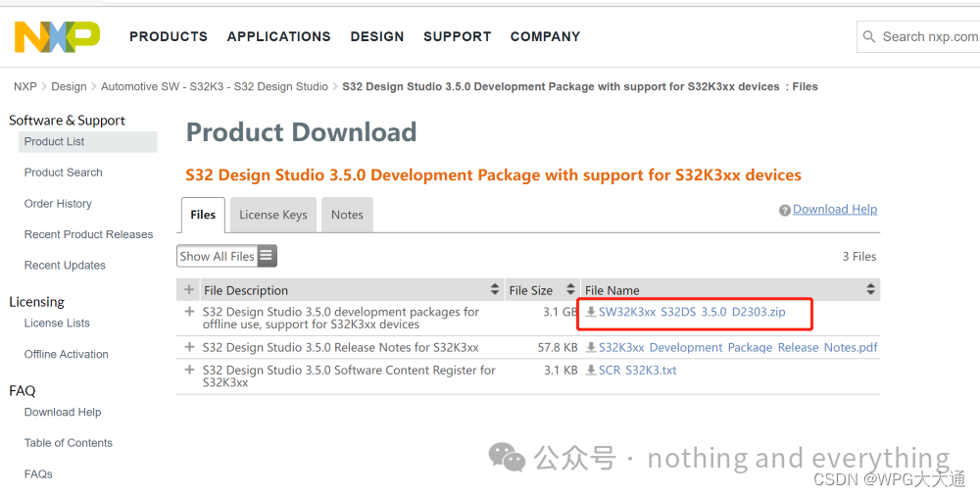The height and width of the screenshot is (497, 980).
Task: Open the DESIGN menu
Action: pyautogui.click(x=377, y=37)
